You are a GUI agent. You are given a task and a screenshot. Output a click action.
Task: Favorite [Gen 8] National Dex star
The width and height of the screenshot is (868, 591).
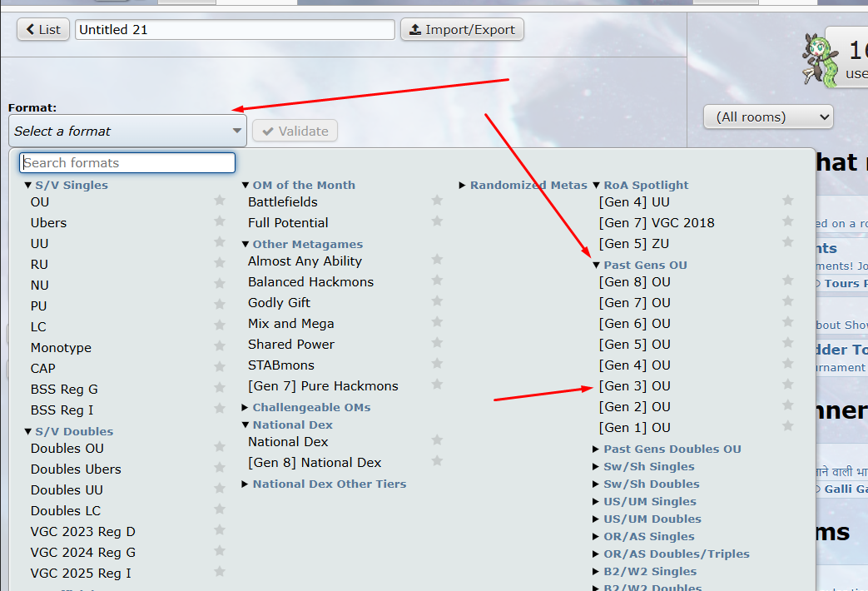[x=437, y=461]
